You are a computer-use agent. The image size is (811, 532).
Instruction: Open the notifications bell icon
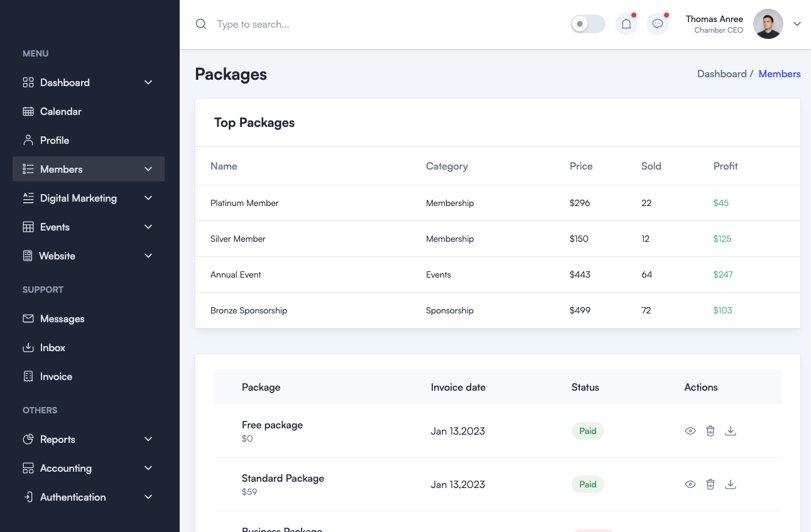pos(626,24)
